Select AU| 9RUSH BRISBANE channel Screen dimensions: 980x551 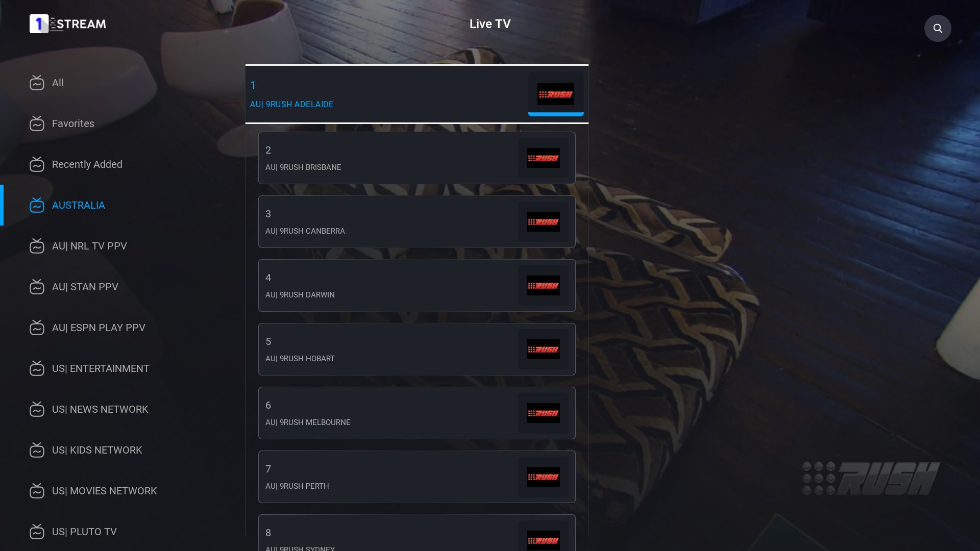416,158
